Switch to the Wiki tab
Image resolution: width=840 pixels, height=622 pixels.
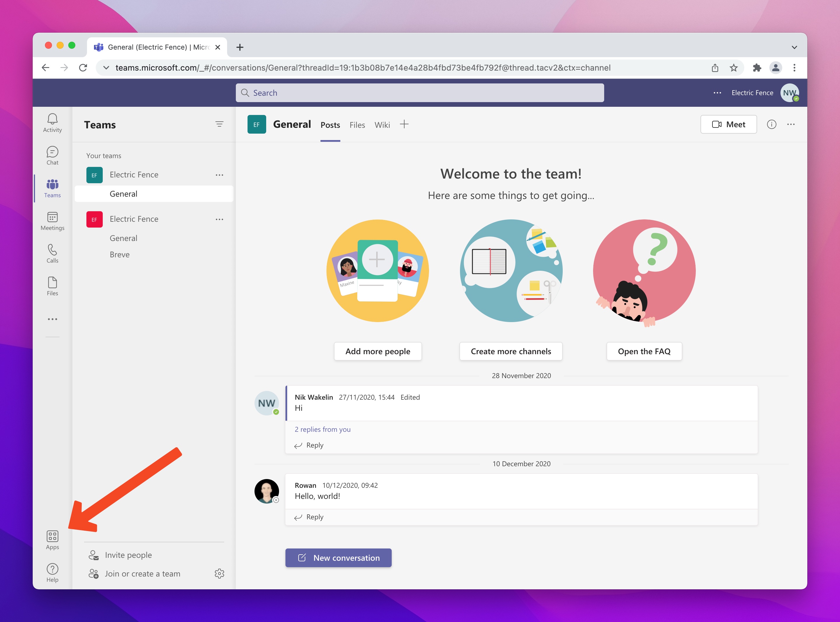[382, 125]
